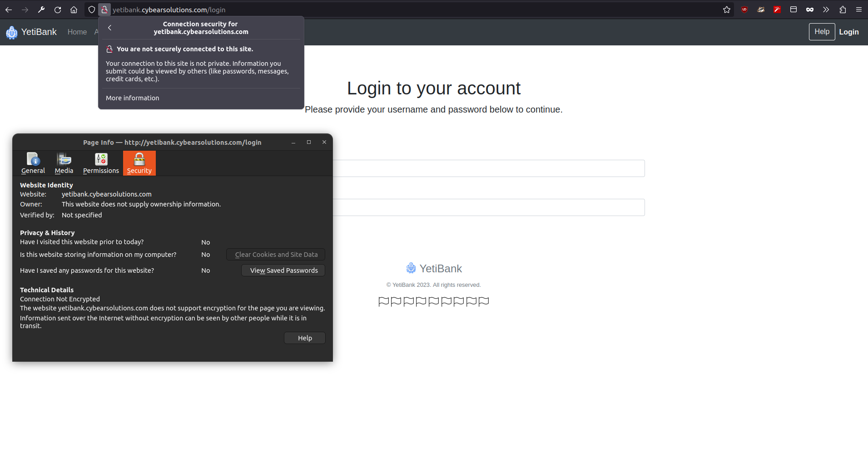Viewport: 868px width, 467px height.
Task: Bookmark this page with the star icon
Action: click(x=727, y=10)
